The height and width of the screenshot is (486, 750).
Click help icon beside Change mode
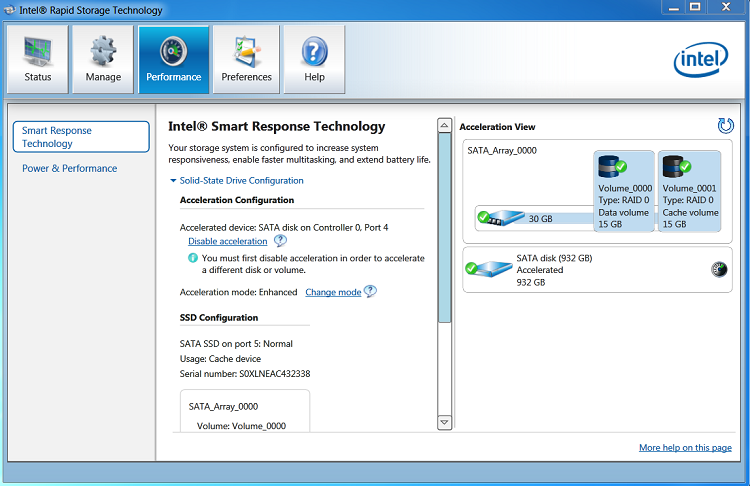pos(370,292)
